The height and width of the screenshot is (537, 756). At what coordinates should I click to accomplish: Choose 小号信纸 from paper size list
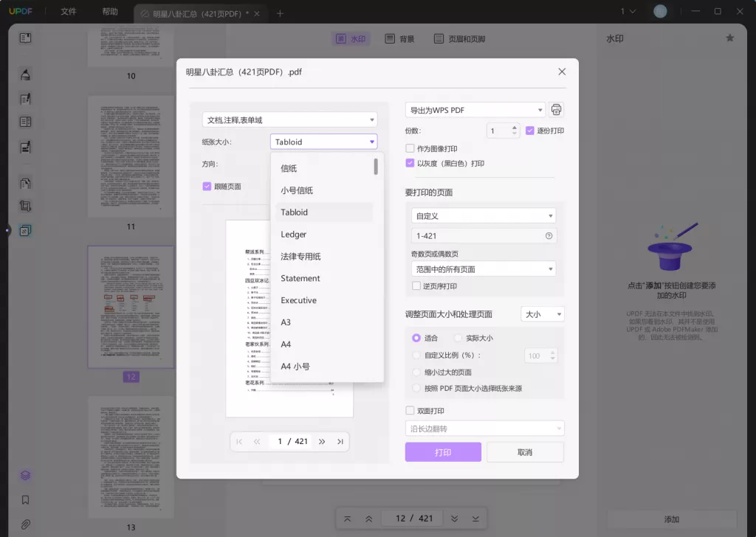coord(324,191)
